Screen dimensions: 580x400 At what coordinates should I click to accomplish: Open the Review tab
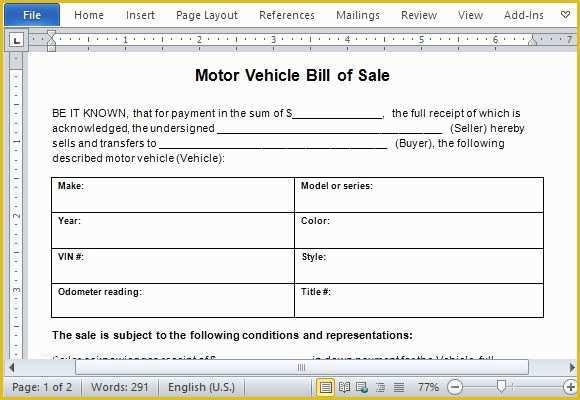[x=419, y=15]
